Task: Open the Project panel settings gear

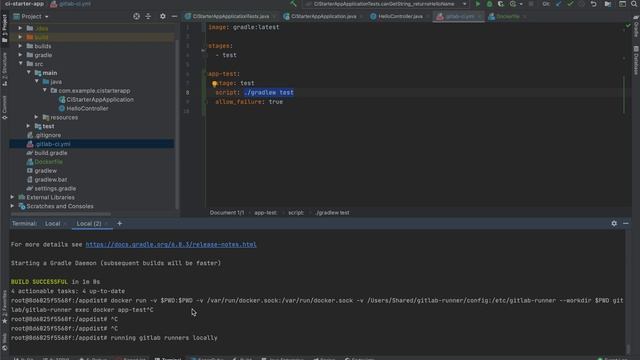Action: (x=163, y=16)
